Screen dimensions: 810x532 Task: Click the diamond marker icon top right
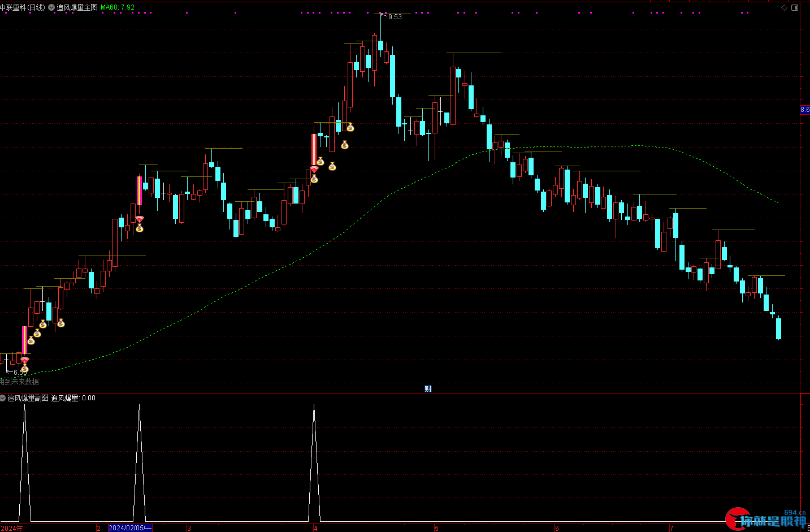784,7
